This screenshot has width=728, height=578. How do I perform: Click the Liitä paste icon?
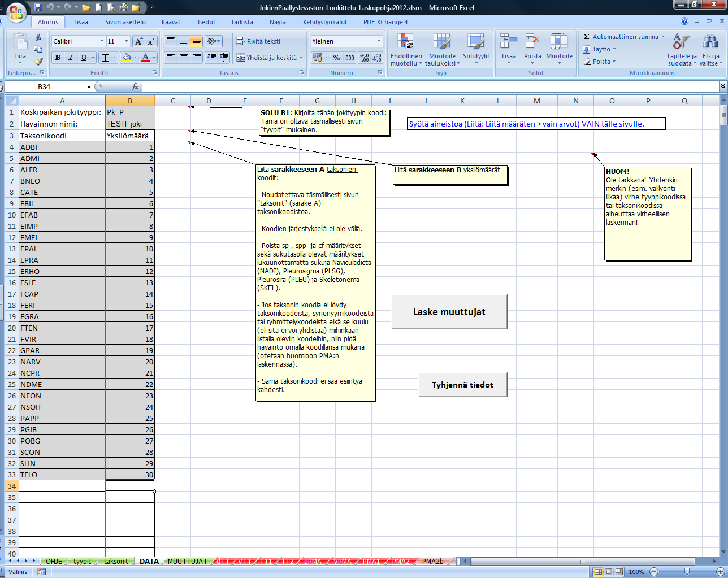20,41
